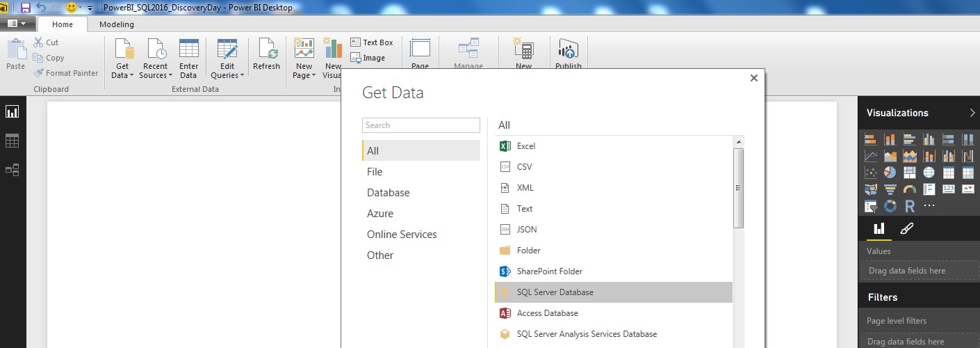Select the Treemap visual
Image resolution: width=980 pixels, height=348 pixels.
(909, 172)
